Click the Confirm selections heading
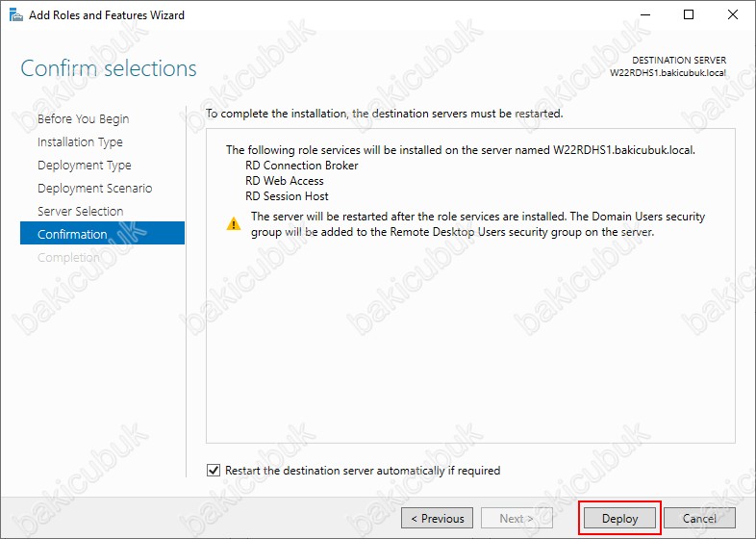756x539 pixels. click(109, 68)
